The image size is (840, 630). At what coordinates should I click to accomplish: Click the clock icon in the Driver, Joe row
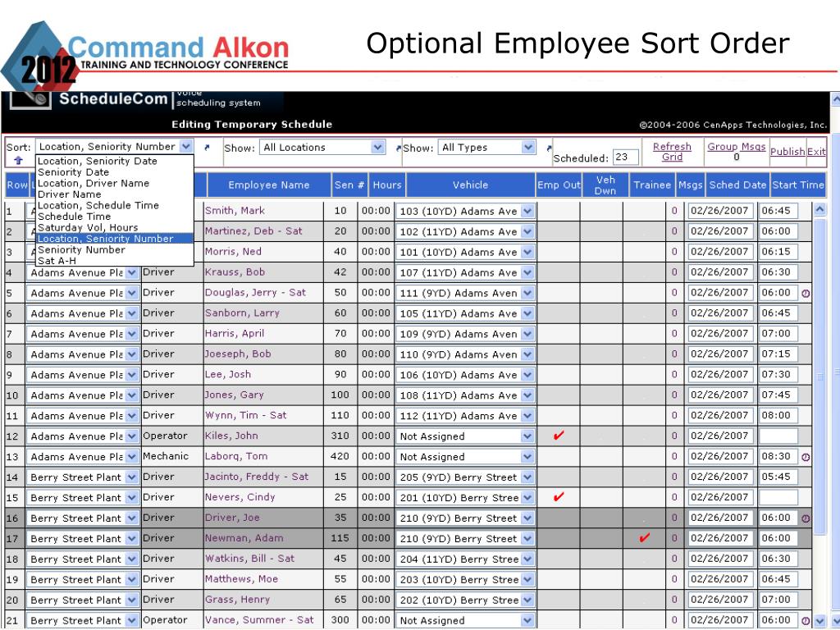tap(806, 518)
